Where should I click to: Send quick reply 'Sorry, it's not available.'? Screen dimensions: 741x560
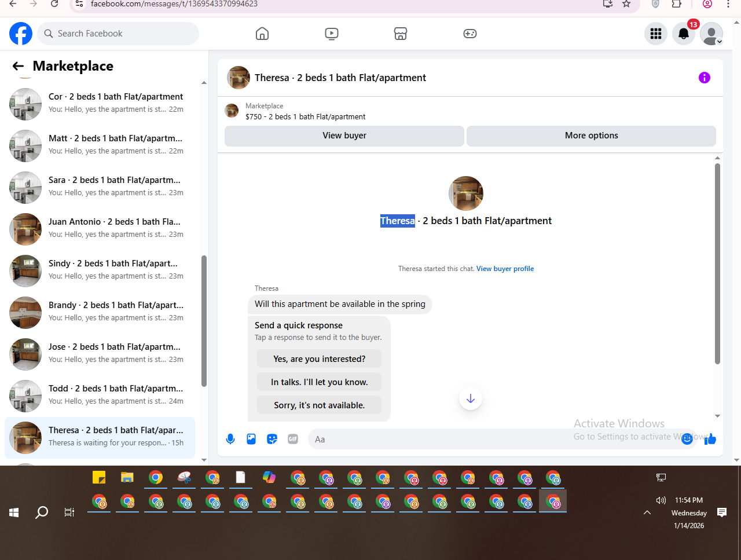pos(320,405)
